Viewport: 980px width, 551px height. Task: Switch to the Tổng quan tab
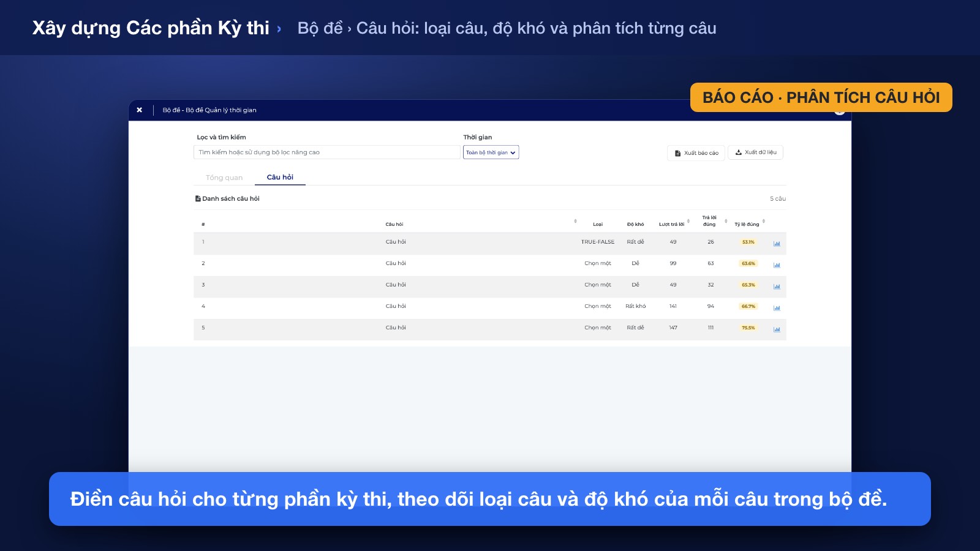pyautogui.click(x=224, y=178)
